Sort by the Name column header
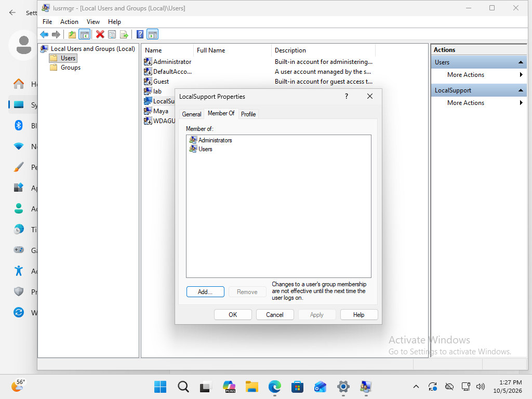This screenshot has height=399, width=532. (x=167, y=50)
